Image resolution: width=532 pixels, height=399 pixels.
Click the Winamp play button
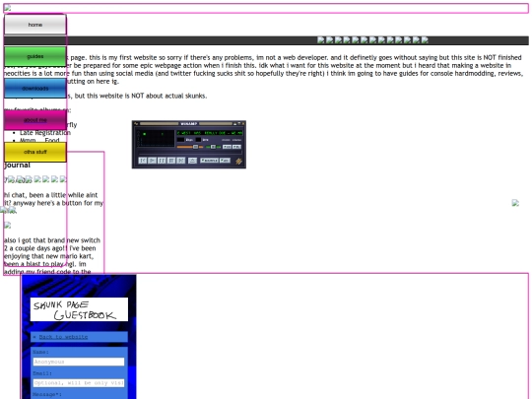click(152, 161)
